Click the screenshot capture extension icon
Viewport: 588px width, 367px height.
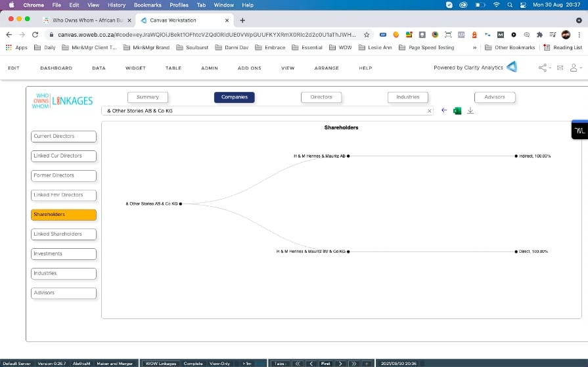coord(448,35)
